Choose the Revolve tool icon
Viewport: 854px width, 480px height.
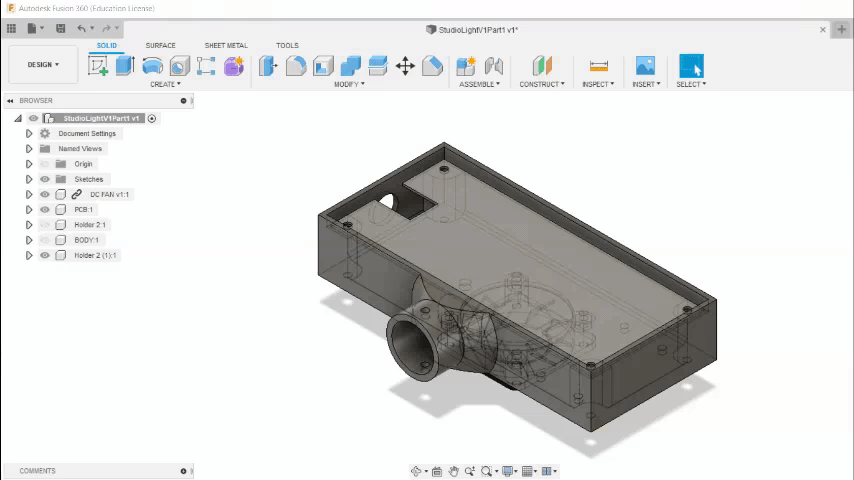[152, 66]
